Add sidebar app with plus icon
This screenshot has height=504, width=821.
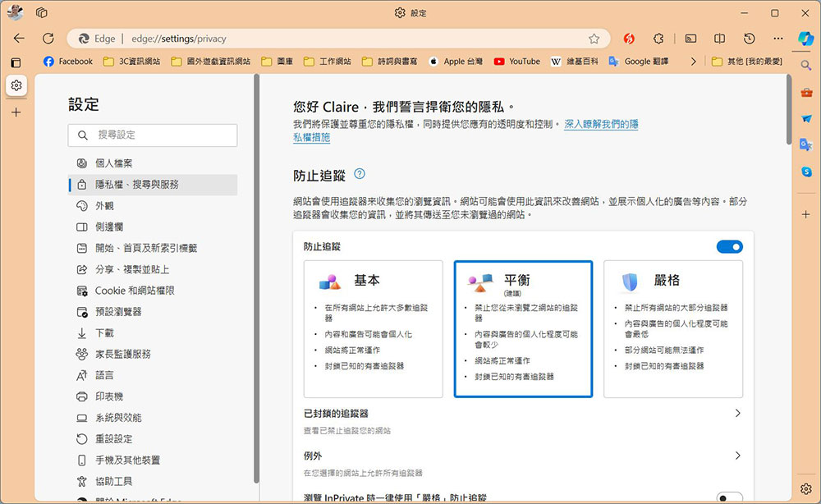806,214
